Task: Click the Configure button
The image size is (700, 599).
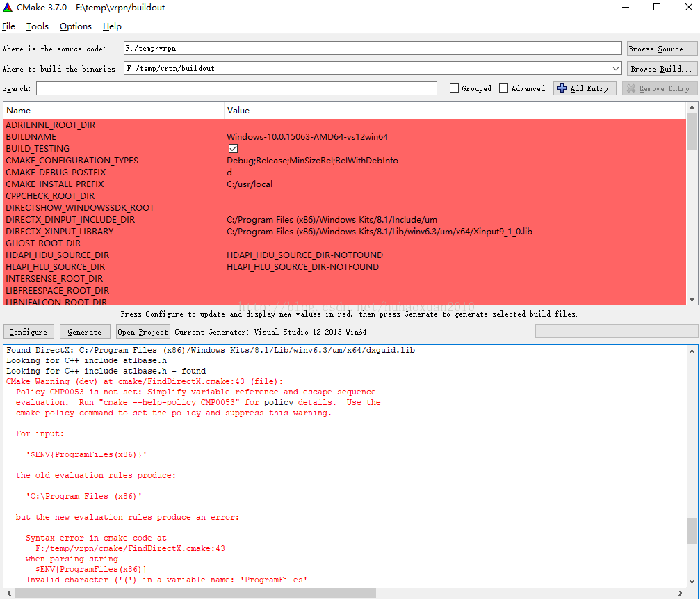Action: click(29, 332)
